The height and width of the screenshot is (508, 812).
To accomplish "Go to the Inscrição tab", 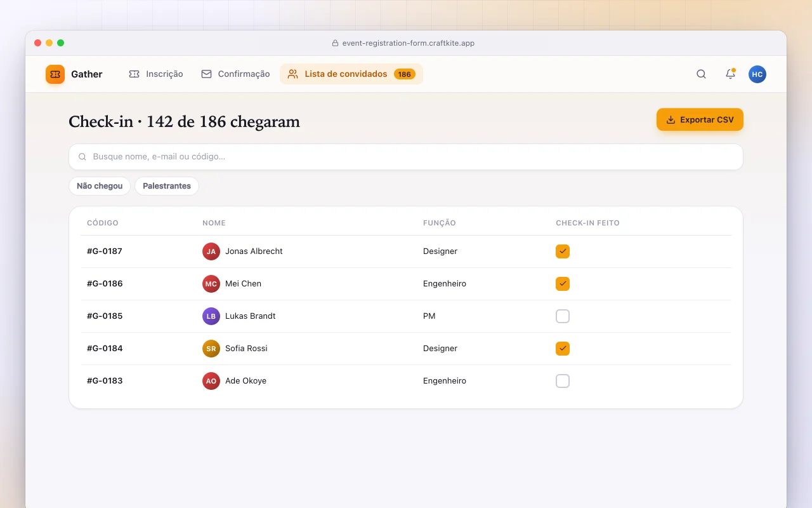I will click(155, 74).
